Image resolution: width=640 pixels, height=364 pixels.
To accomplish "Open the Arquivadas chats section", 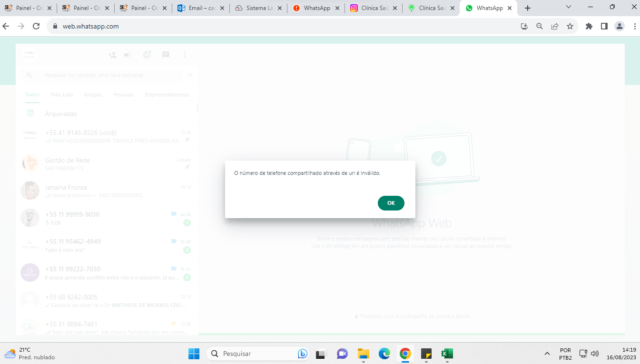I will [x=107, y=114].
